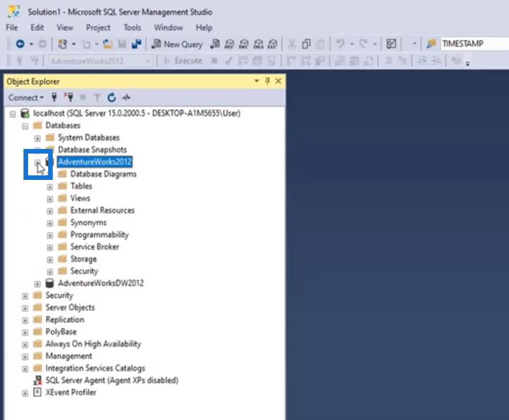Select the AdventureWorks2012 tree node
The image size is (509, 420).
coord(95,162)
